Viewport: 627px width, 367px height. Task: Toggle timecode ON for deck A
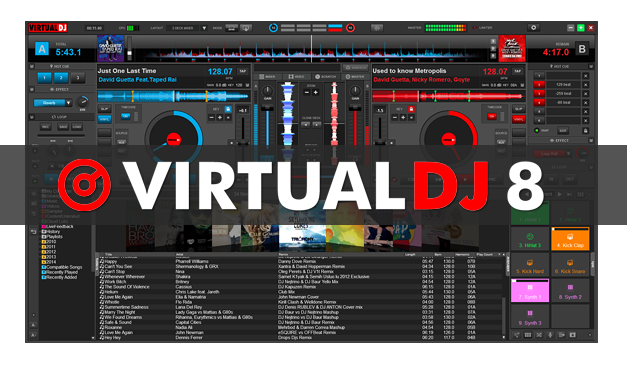coord(126,116)
